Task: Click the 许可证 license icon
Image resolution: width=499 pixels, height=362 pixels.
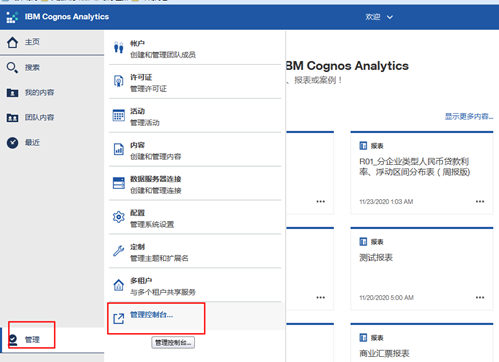Action: point(118,81)
